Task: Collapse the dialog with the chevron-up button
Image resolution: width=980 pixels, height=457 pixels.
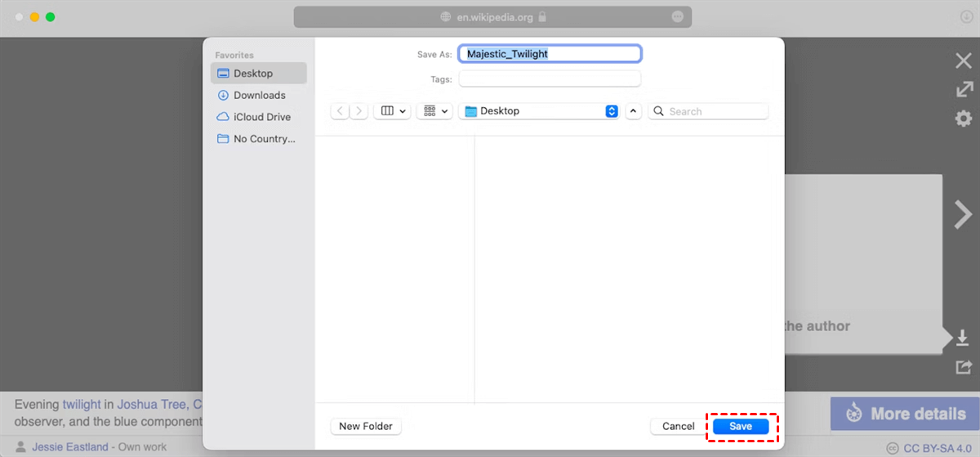Action: pyautogui.click(x=634, y=111)
